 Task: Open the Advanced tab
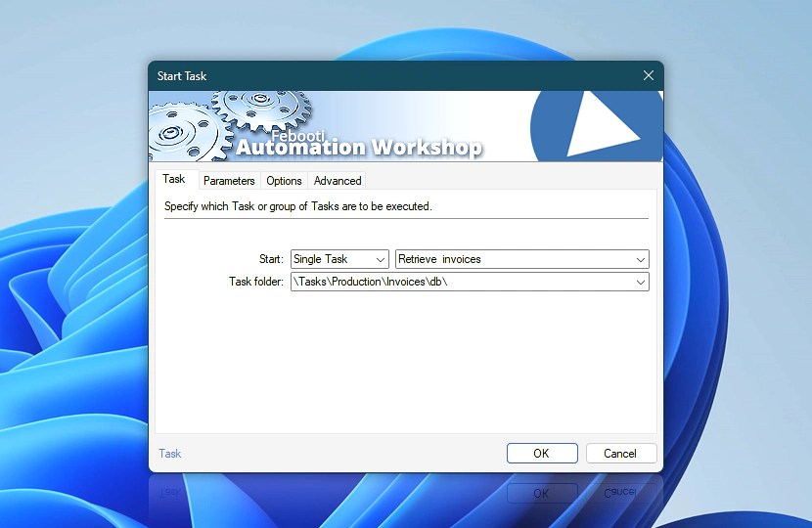coord(338,181)
